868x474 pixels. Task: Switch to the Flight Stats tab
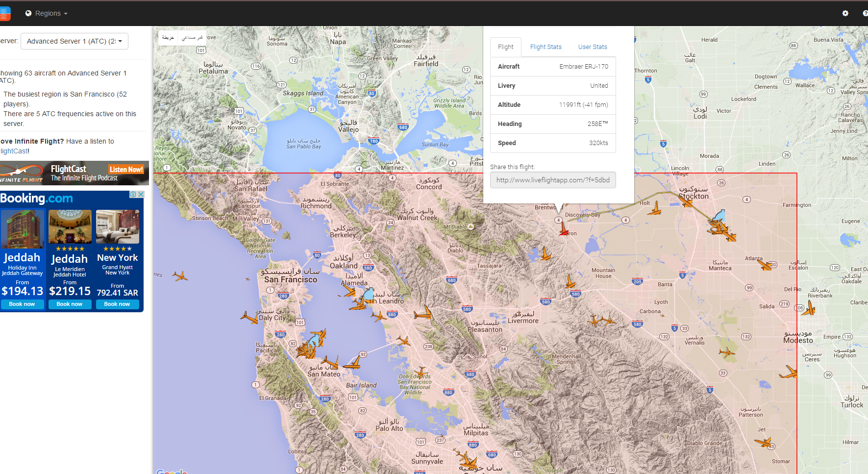(546, 47)
